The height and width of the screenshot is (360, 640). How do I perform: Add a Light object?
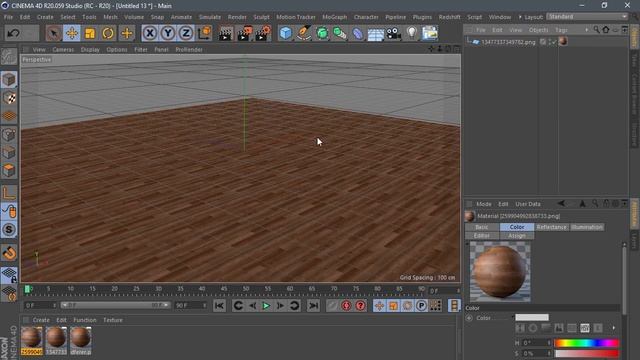click(412, 33)
